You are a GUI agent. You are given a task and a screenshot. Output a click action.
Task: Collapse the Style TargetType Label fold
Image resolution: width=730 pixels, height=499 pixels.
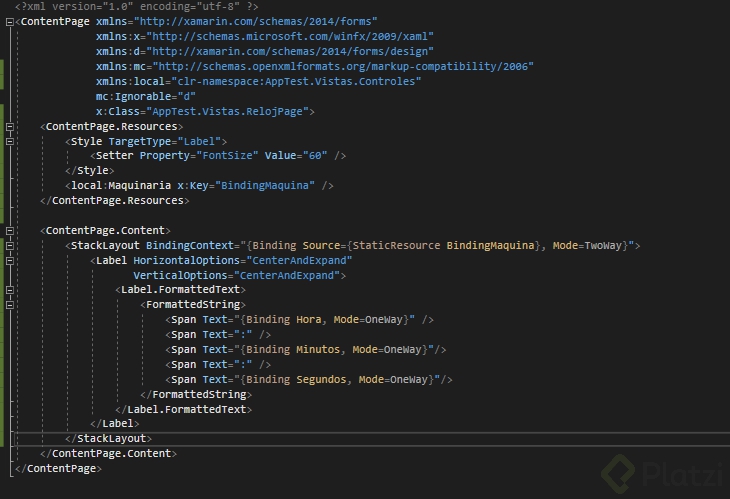point(10,142)
